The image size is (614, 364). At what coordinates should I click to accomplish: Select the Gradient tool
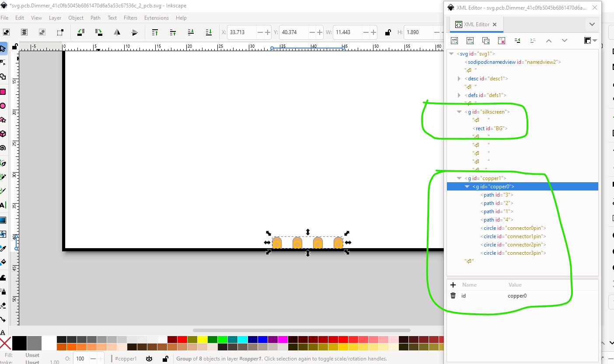3,220
